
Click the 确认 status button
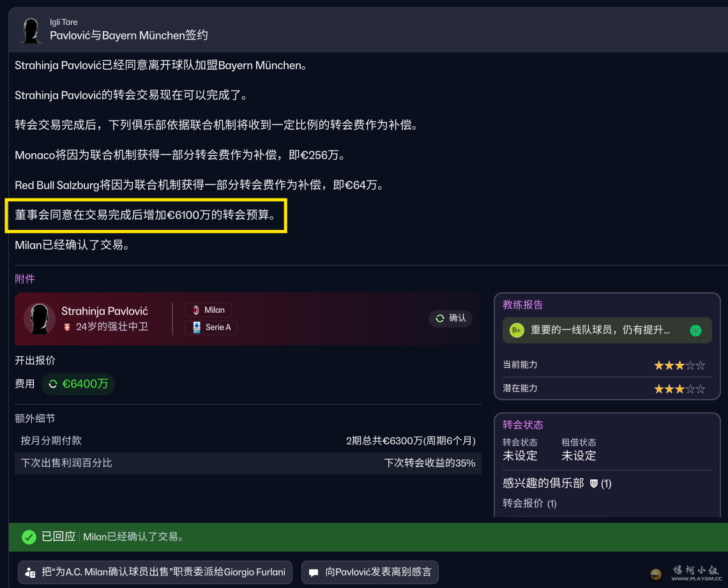[x=450, y=319]
